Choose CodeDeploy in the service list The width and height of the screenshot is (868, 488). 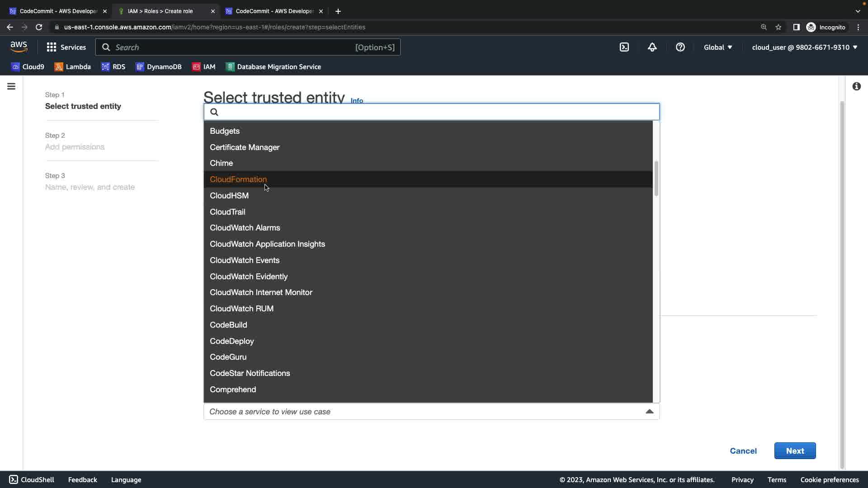click(x=231, y=341)
